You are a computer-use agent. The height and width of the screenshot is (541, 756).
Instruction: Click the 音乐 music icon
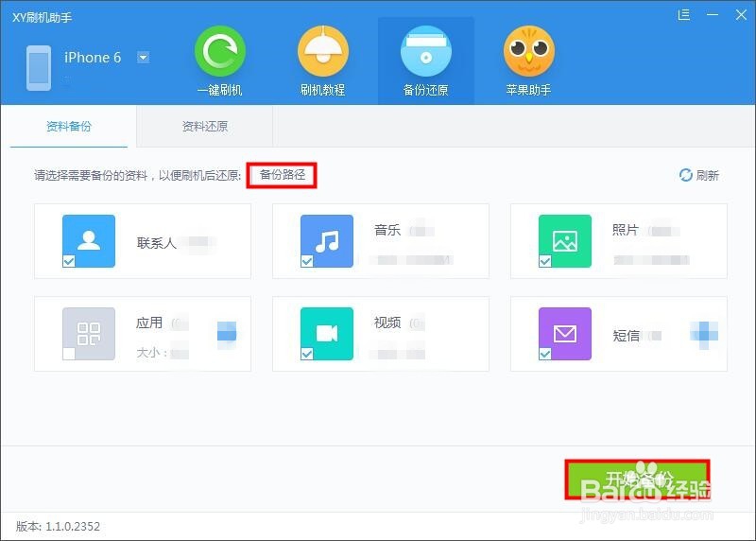(x=327, y=241)
